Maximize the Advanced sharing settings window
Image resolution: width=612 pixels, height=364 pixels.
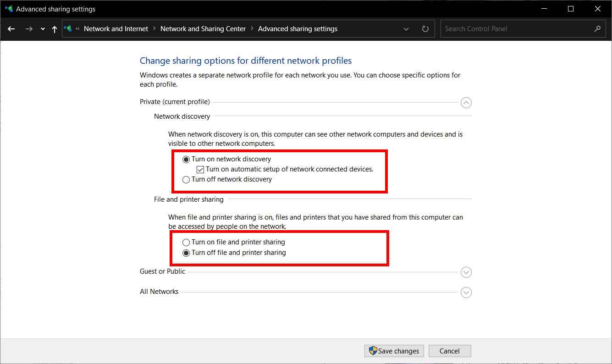point(571,9)
